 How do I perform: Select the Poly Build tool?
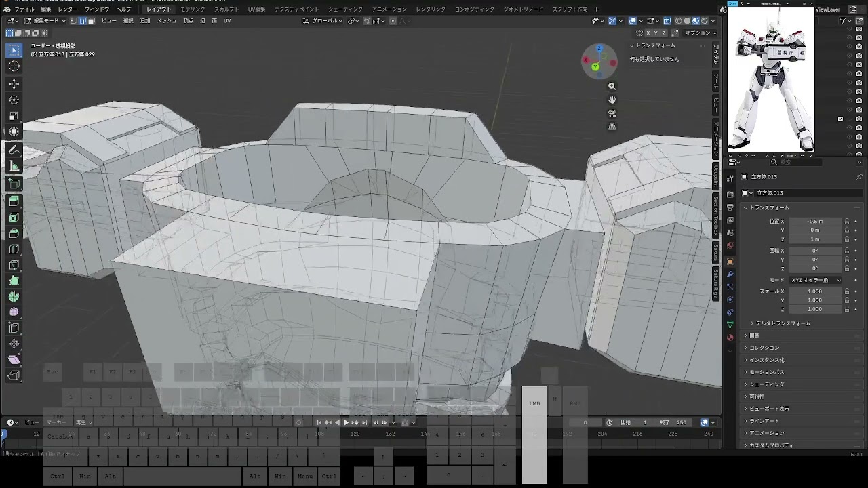[14, 281]
